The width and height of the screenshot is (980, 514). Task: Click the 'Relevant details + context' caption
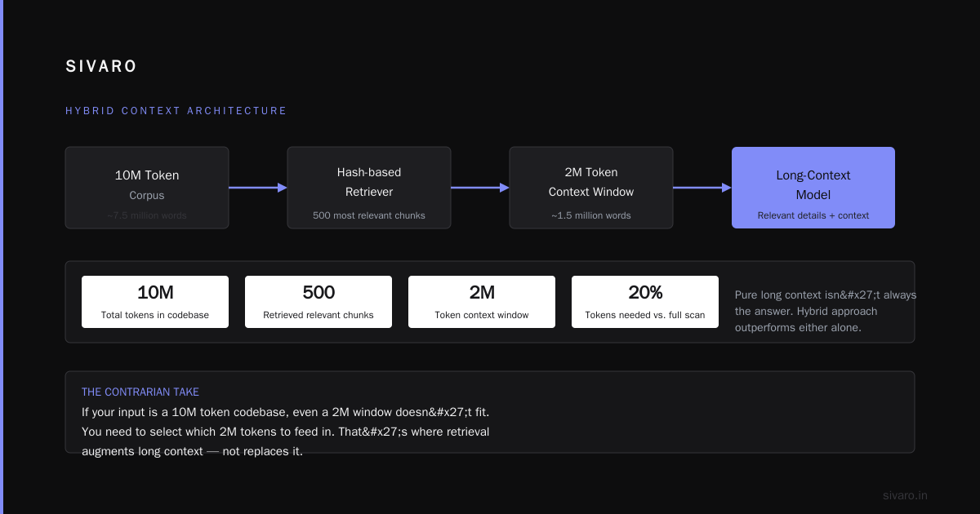(x=813, y=215)
